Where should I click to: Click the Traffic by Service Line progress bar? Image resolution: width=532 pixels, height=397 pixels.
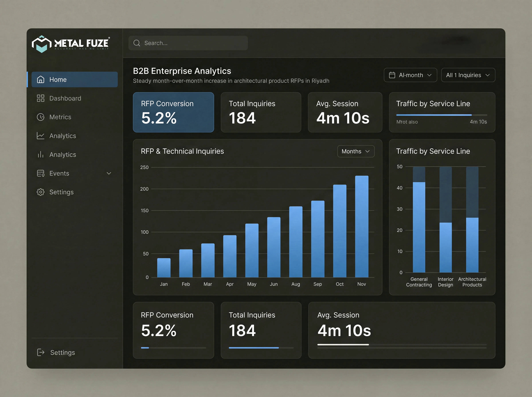tap(442, 115)
